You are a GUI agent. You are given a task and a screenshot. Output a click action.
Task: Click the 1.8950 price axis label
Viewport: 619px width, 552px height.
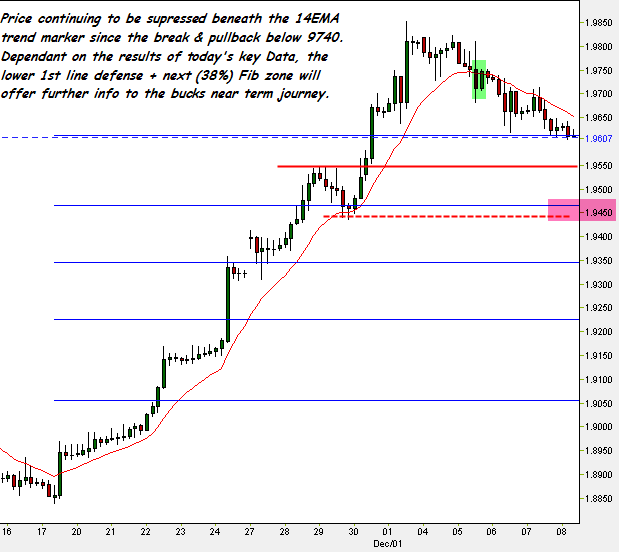coord(598,451)
